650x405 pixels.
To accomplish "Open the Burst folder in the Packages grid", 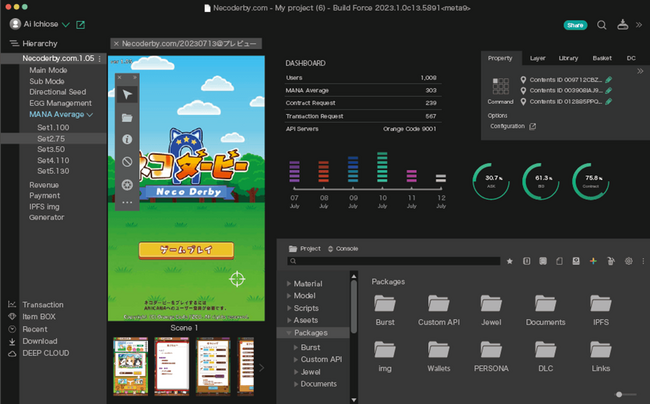I will (x=385, y=303).
